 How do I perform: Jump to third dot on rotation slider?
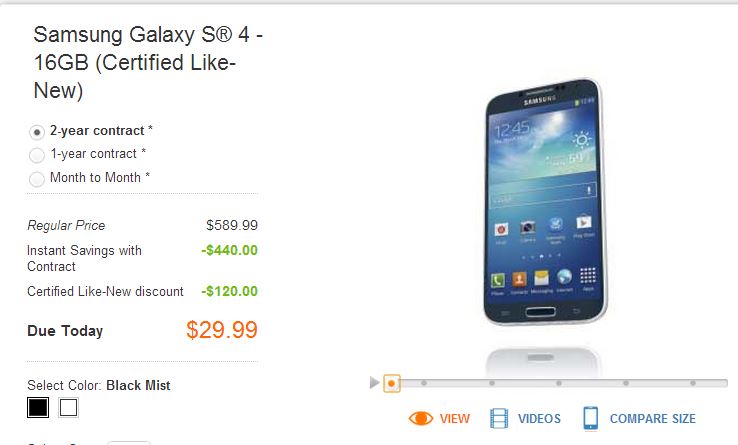point(492,383)
